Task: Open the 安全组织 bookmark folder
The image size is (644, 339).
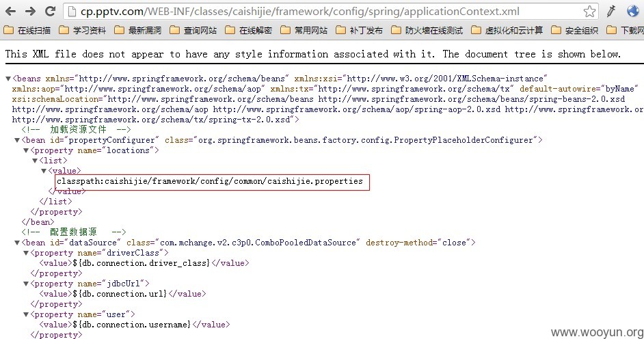Action: (575, 30)
